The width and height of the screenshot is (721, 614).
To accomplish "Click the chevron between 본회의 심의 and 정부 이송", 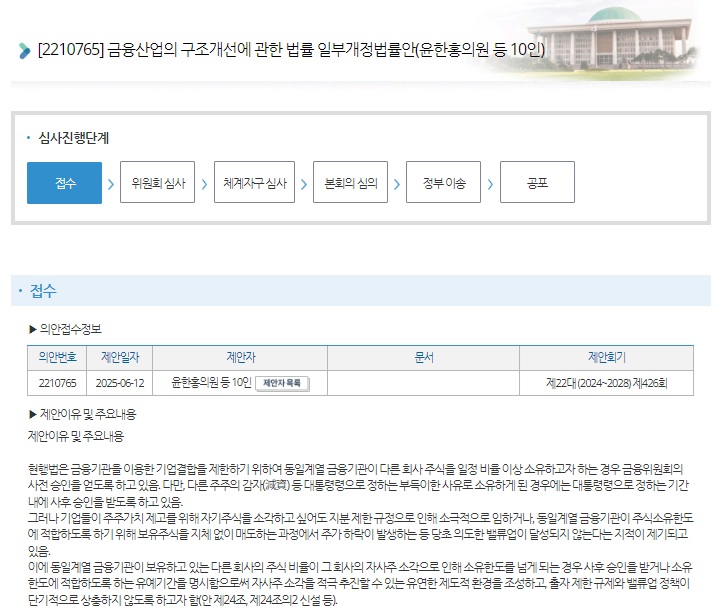I will [397, 184].
